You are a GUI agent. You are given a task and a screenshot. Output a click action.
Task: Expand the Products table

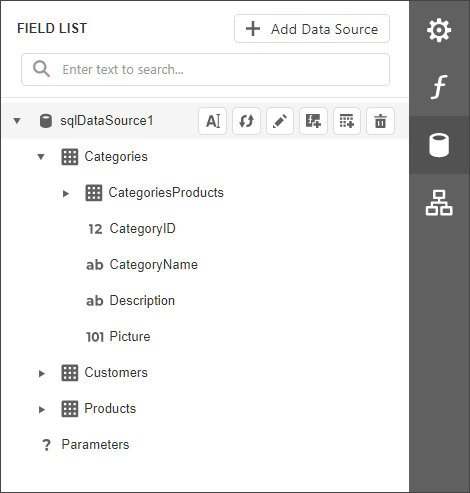[x=42, y=409]
